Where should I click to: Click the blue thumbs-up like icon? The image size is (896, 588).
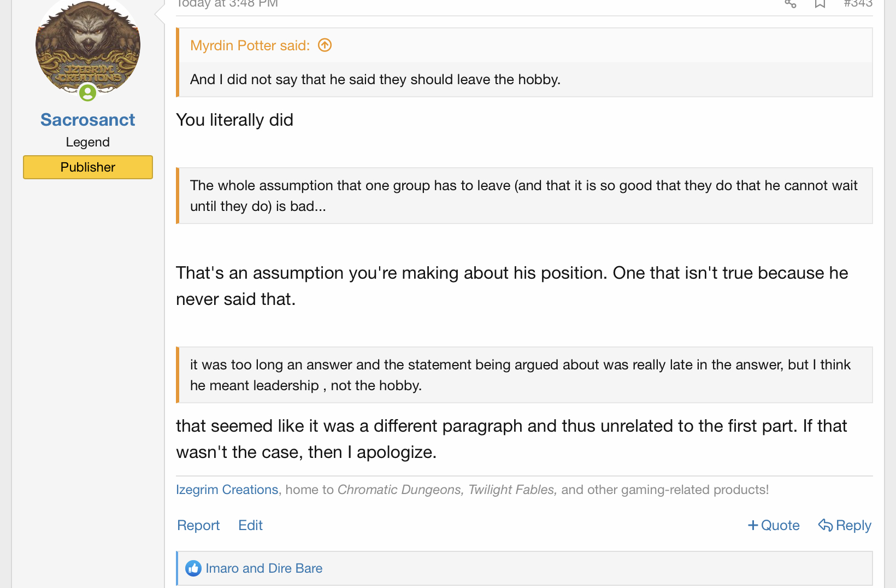(193, 568)
